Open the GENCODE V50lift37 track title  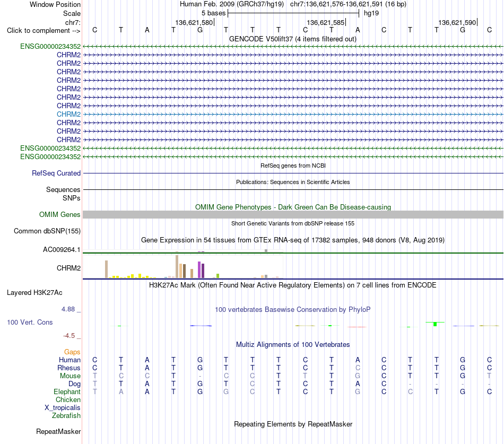click(292, 39)
